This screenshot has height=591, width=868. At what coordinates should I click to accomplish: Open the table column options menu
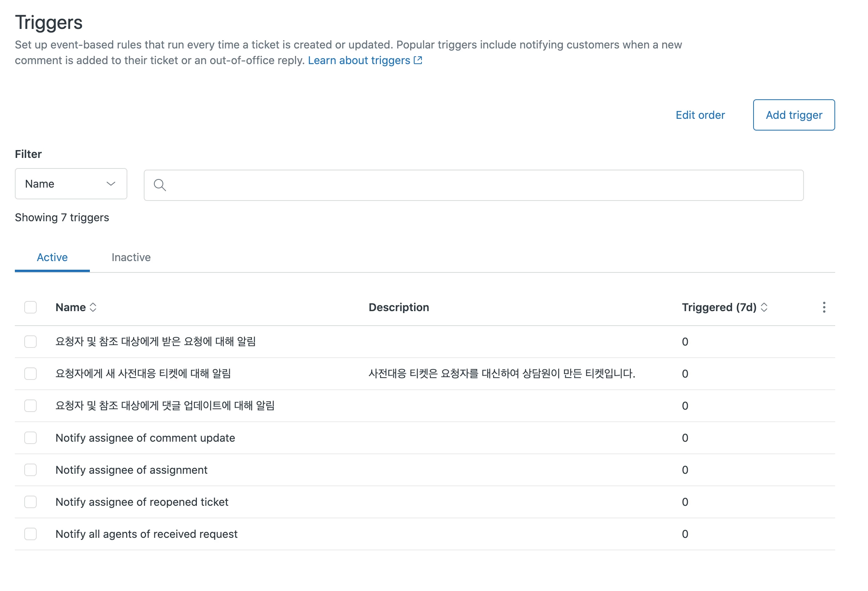(x=824, y=307)
